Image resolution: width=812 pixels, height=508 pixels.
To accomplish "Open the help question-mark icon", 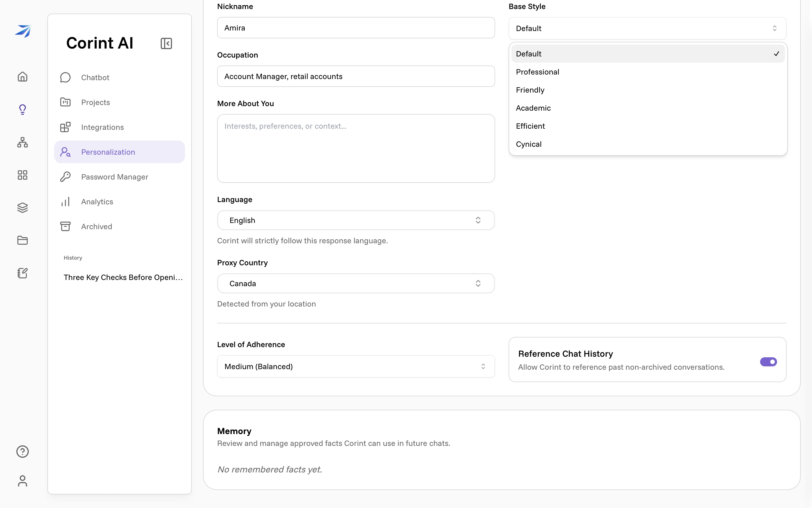I will 23,452.
